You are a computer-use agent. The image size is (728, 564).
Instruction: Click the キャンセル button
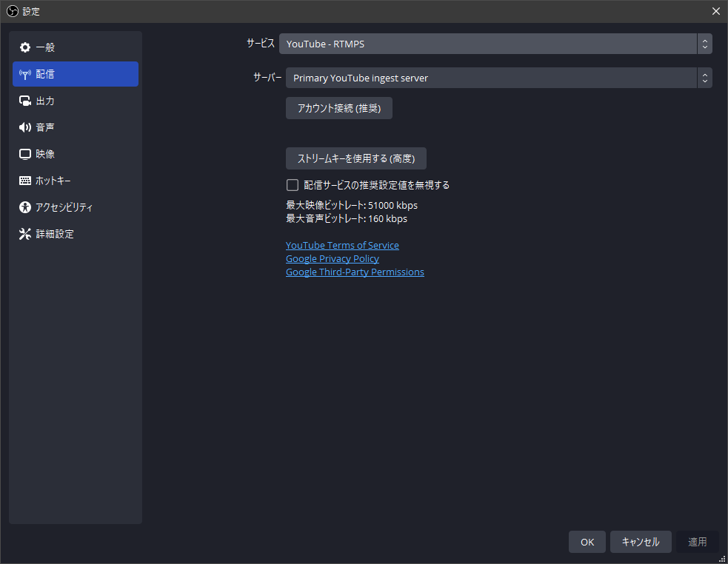point(641,542)
